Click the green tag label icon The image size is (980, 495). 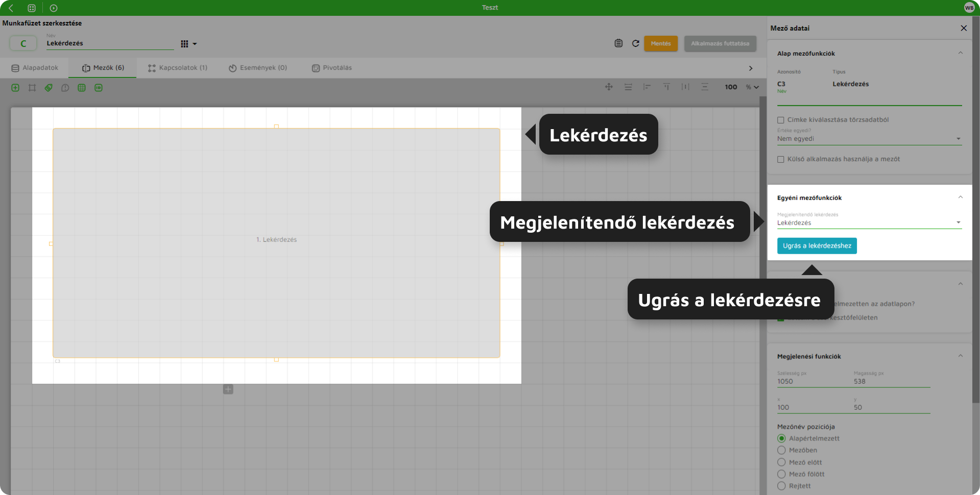pos(49,88)
